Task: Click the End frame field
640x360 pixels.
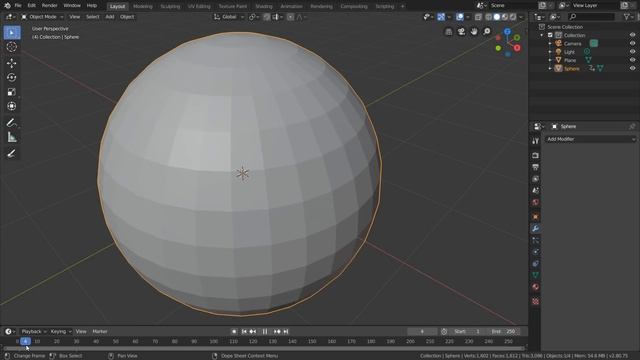Action: pos(504,331)
